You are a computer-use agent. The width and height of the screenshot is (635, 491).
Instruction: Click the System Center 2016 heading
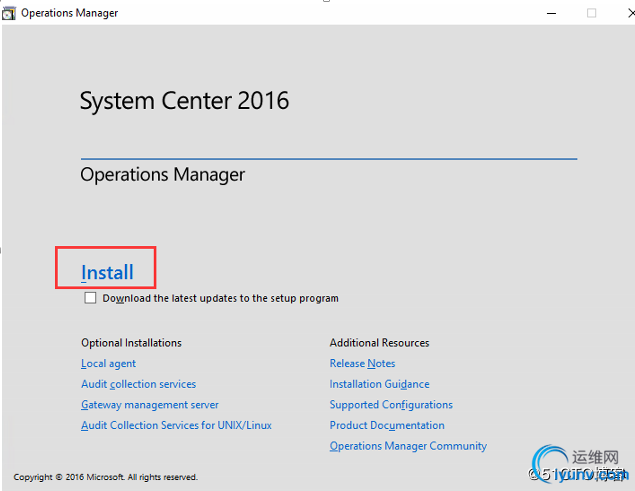tap(185, 100)
